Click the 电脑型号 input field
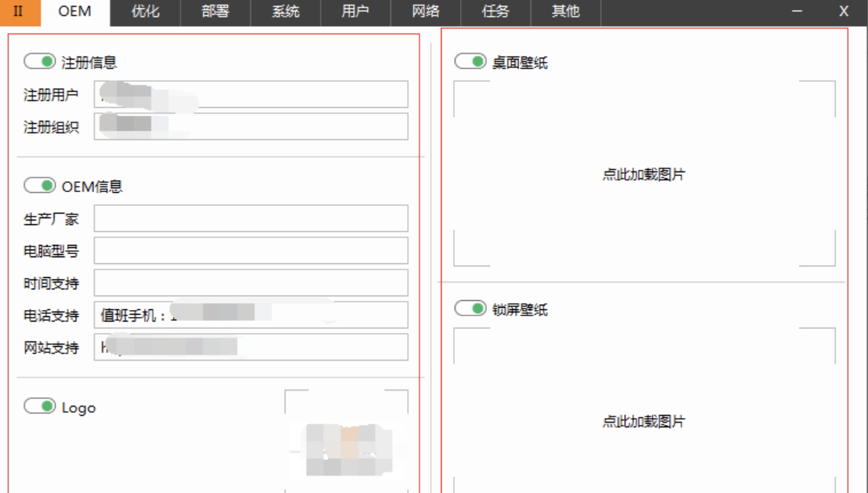The height and width of the screenshot is (493, 868). pos(250,250)
